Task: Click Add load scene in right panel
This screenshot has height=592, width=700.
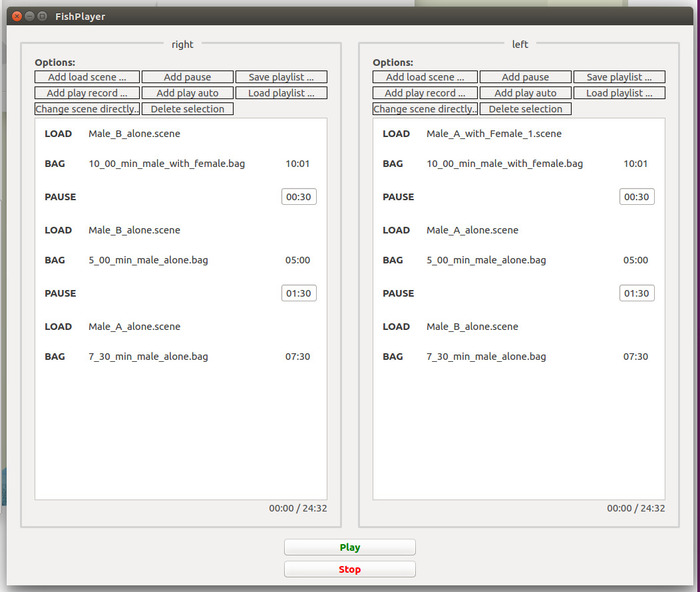Action: 87,77
